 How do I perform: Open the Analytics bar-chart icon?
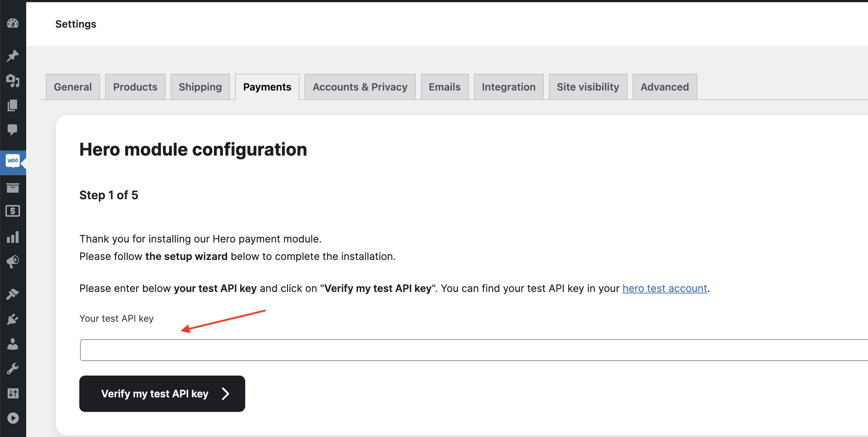pos(13,237)
